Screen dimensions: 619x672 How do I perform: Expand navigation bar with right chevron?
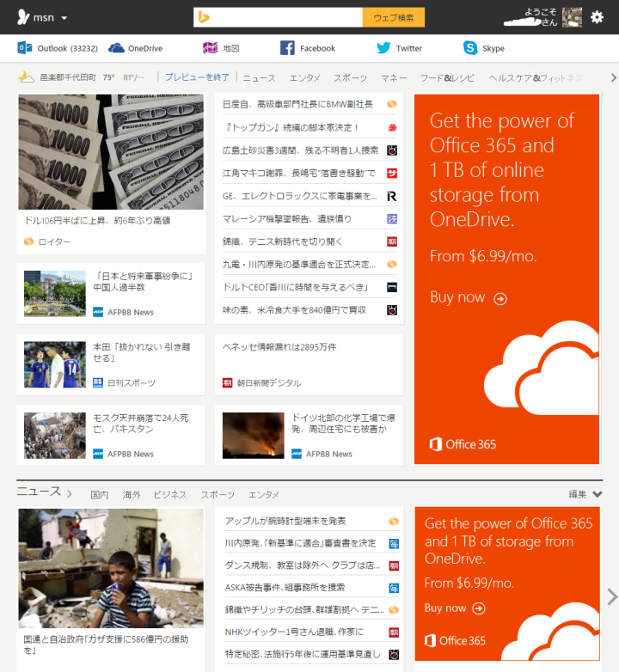[614, 77]
